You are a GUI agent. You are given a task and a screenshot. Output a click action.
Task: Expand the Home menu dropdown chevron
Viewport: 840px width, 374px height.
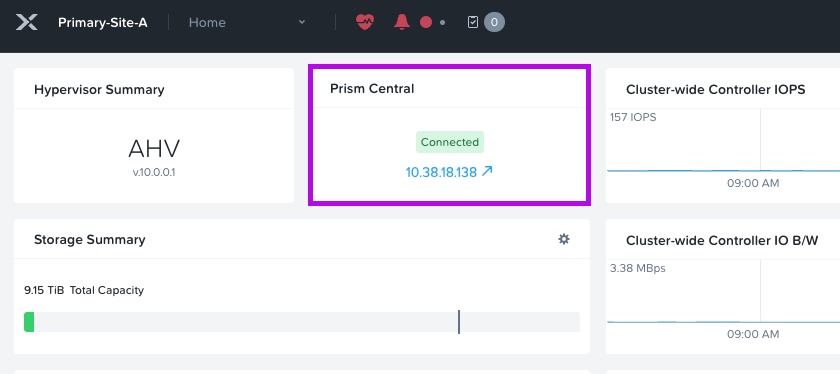[302, 22]
